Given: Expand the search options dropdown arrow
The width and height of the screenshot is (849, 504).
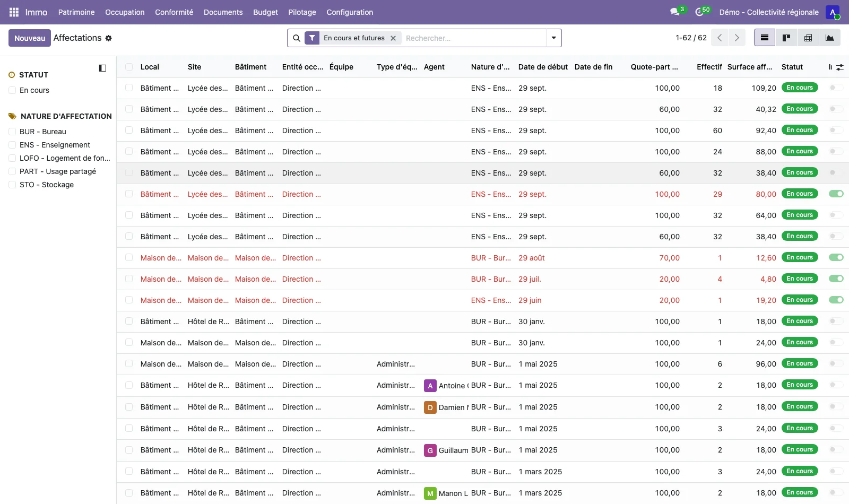Looking at the screenshot, I should pos(554,38).
